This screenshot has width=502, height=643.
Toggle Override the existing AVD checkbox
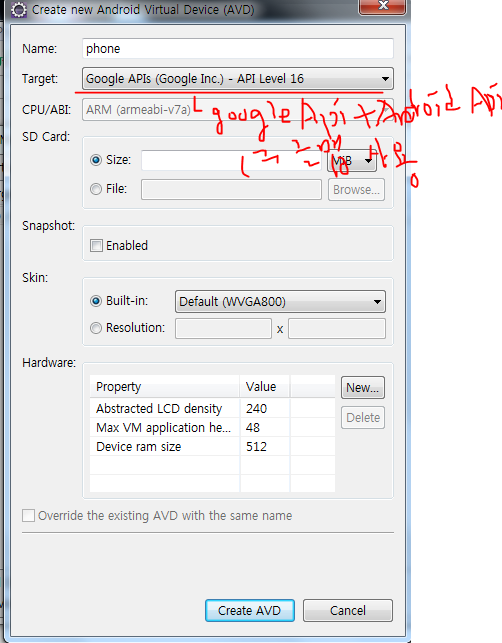click(28, 515)
